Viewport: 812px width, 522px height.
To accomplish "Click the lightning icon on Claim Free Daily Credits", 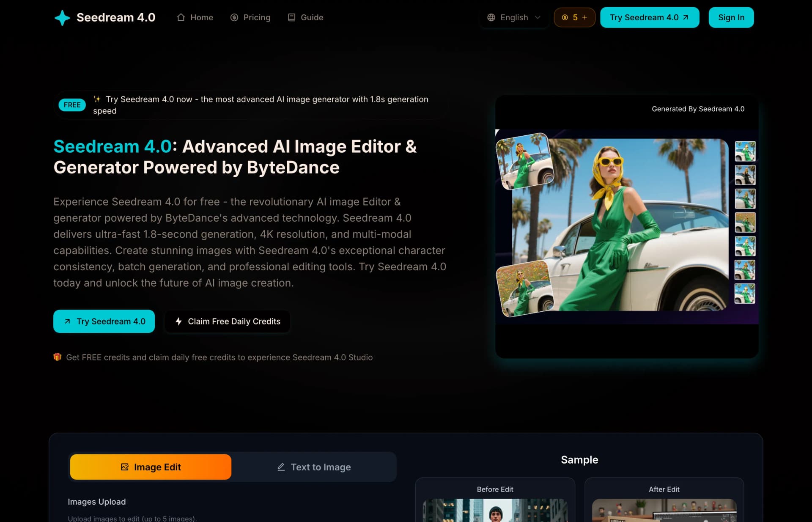I will 178,321.
